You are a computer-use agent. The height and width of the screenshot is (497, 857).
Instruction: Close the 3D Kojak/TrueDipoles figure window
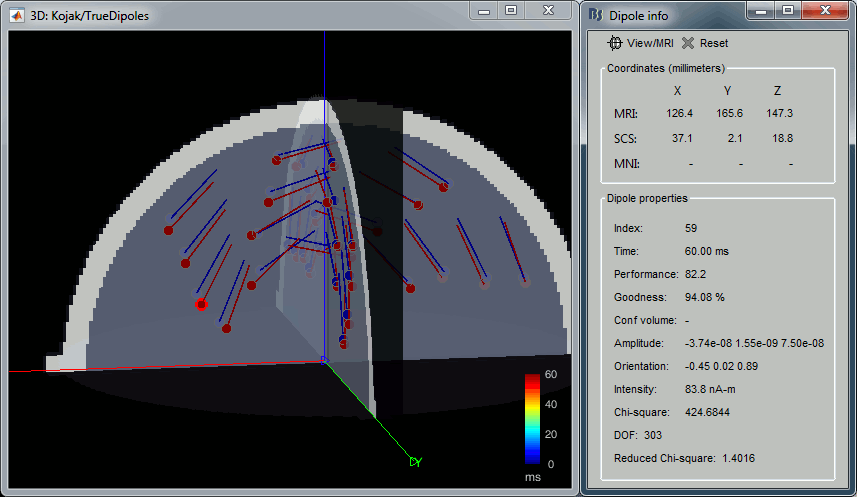click(548, 10)
